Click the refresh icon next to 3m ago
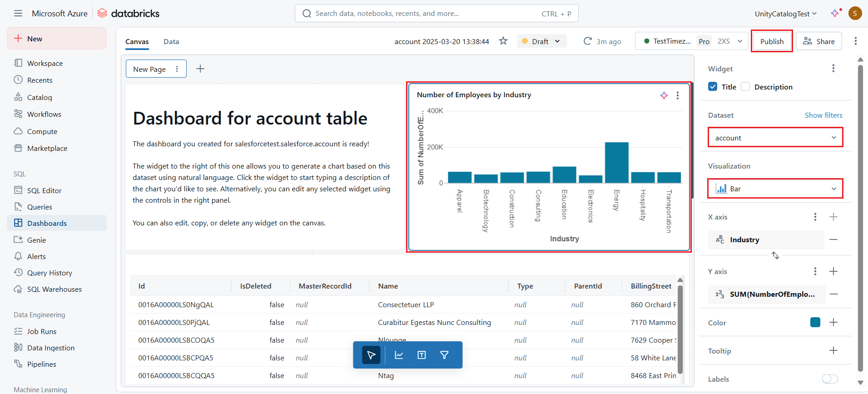The width and height of the screenshot is (868, 394). click(587, 41)
